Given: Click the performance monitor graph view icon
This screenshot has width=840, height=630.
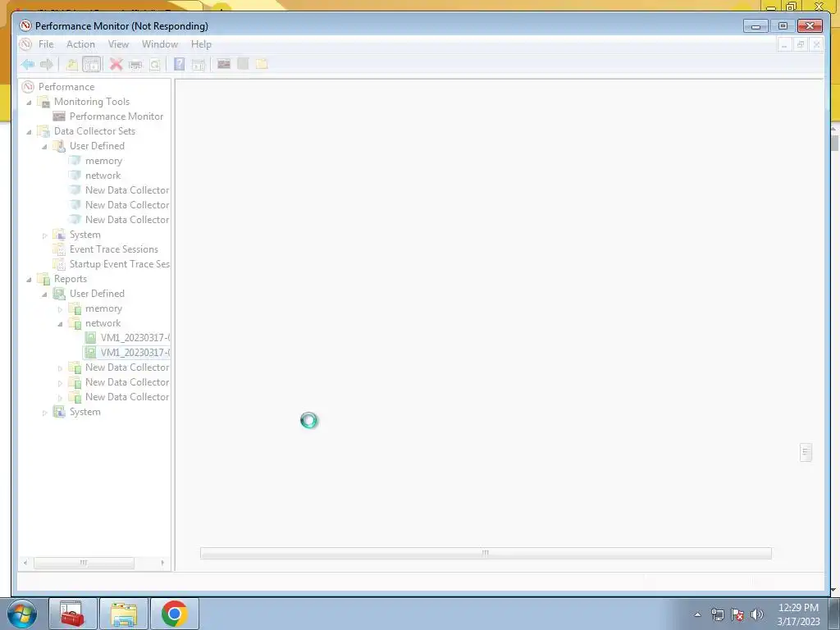Looking at the screenshot, I should [223, 64].
